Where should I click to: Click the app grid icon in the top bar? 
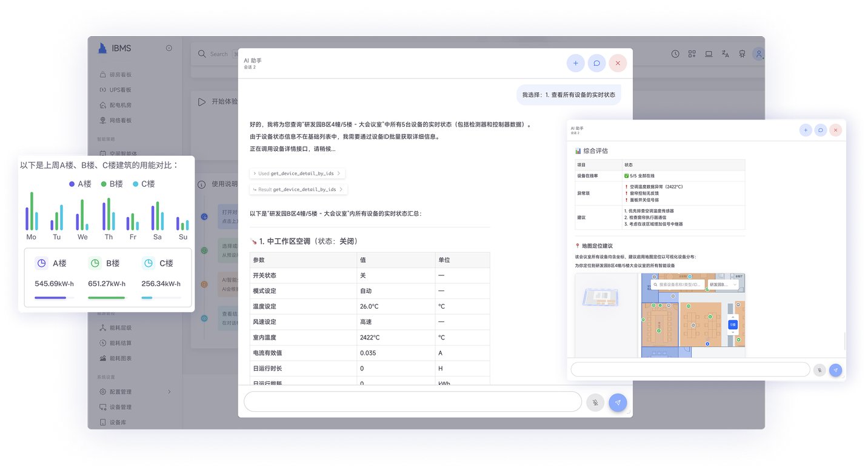[692, 54]
